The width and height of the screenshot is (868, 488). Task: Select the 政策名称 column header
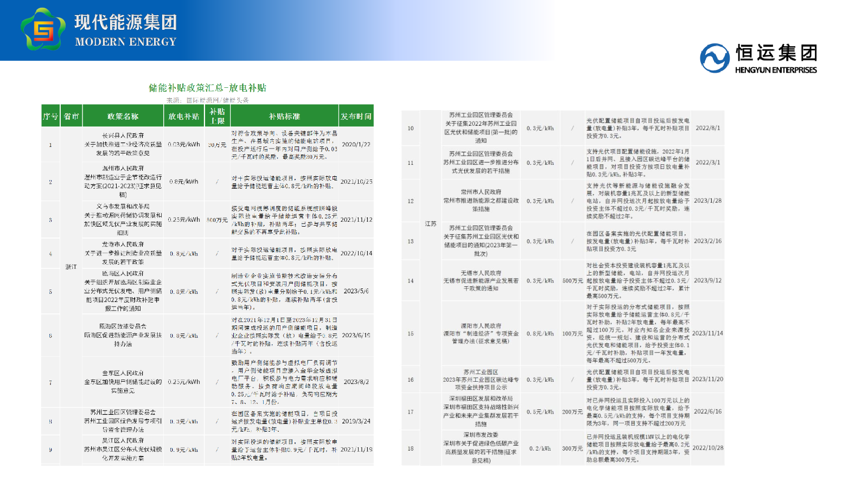pos(123,116)
